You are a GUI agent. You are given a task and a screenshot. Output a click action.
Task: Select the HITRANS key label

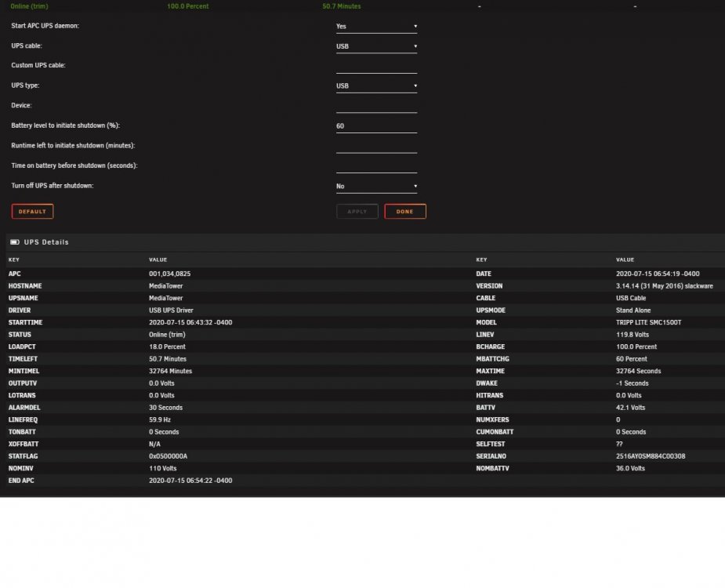click(x=490, y=395)
